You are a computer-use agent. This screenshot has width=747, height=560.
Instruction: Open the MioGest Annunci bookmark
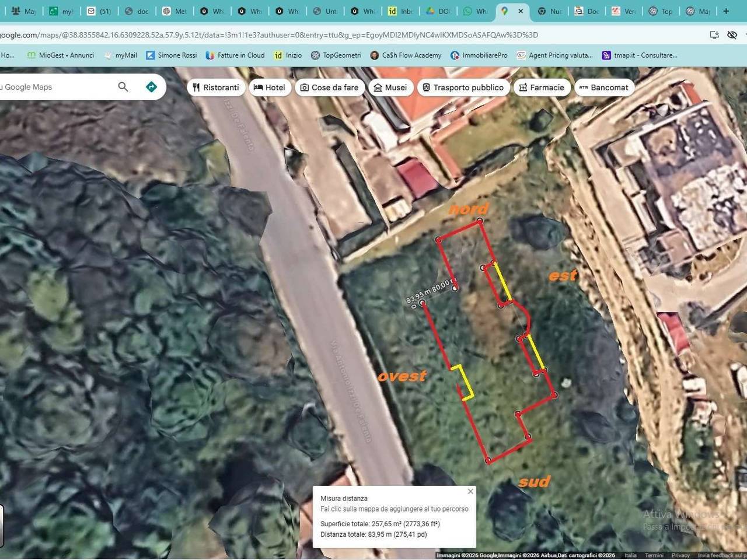(61, 55)
